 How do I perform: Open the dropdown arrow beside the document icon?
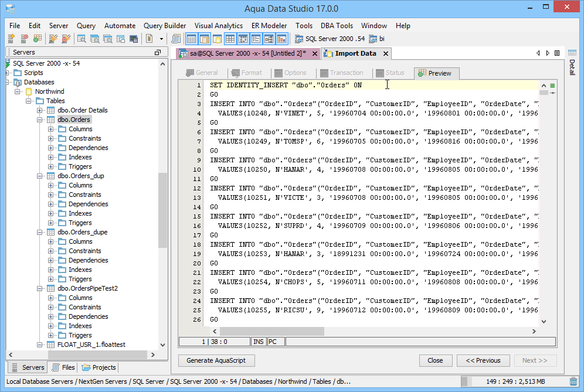pyautogui.click(x=161, y=39)
